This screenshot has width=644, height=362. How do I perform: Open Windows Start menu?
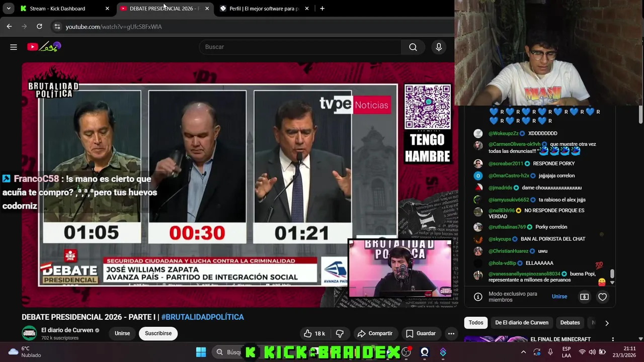coord(201,352)
